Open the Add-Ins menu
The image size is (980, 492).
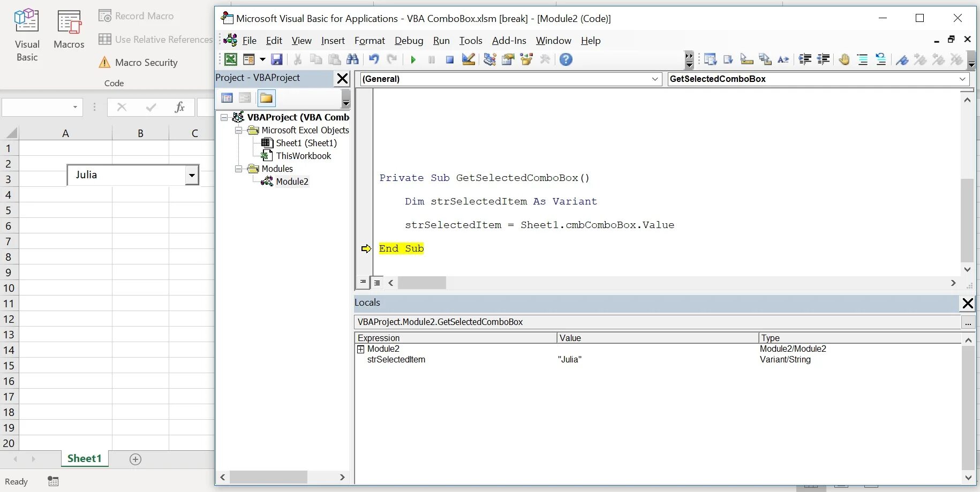tap(509, 41)
